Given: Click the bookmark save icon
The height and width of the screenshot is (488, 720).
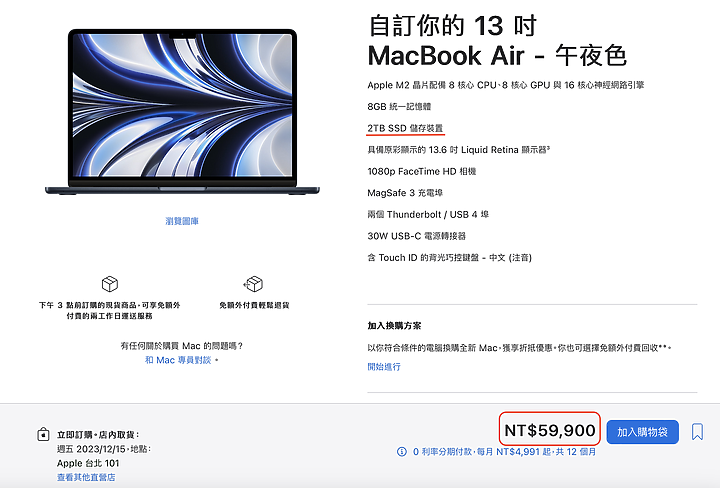Looking at the screenshot, I should tap(697, 432).
